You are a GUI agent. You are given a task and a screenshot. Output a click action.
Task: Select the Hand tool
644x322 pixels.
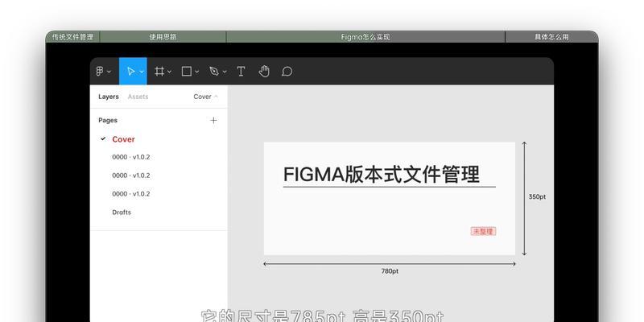[264, 72]
